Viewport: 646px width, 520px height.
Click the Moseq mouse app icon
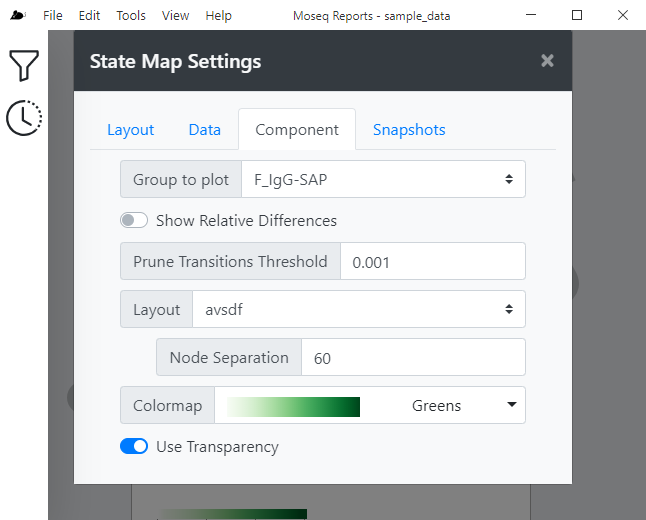18,16
